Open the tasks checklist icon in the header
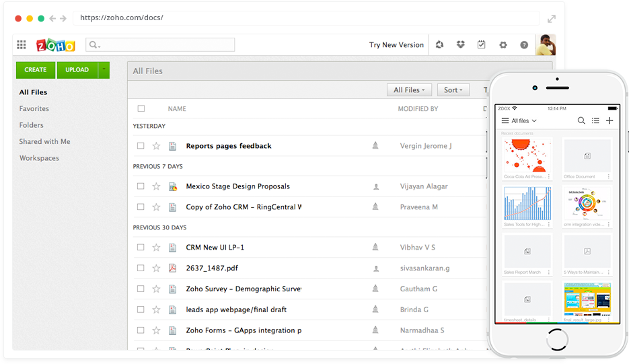Screen dimensions: 629x364 click(482, 45)
